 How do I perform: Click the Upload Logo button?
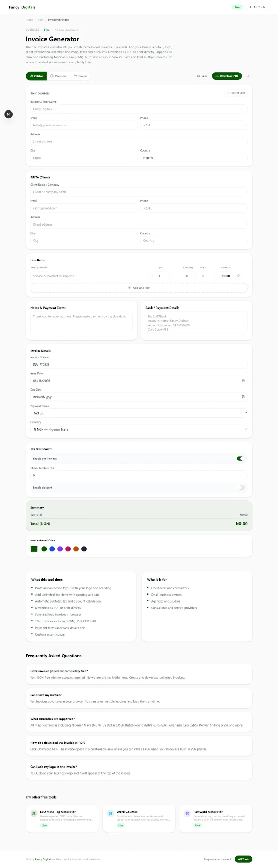click(236, 93)
